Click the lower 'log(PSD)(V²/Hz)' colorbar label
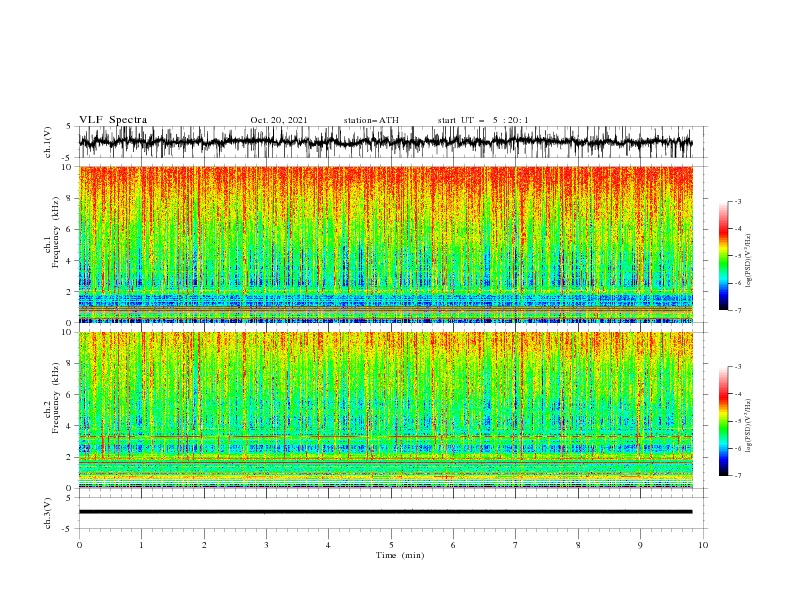 (x=749, y=426)
